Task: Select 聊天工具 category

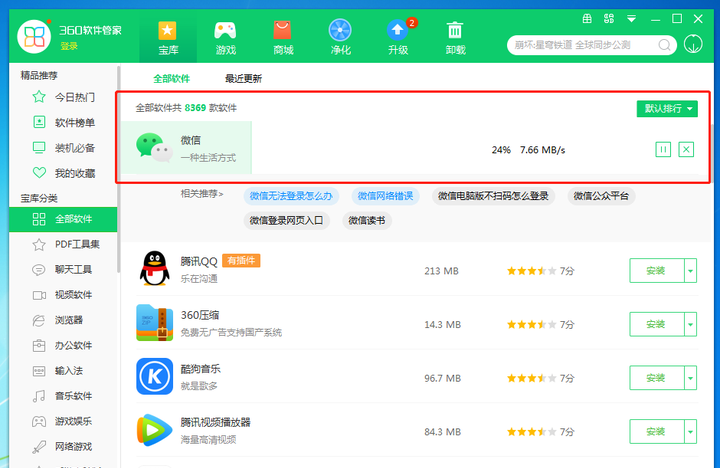Action: click(63, 270)
